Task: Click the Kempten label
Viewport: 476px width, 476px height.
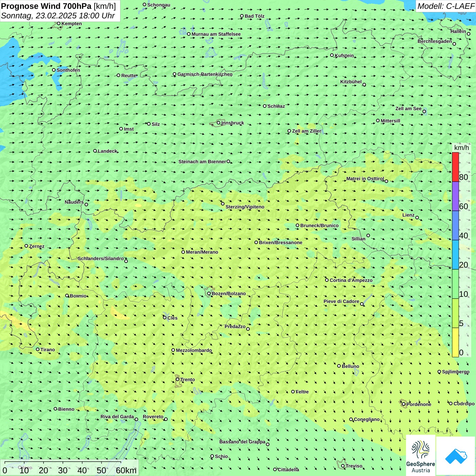Action: pos(72,23)
